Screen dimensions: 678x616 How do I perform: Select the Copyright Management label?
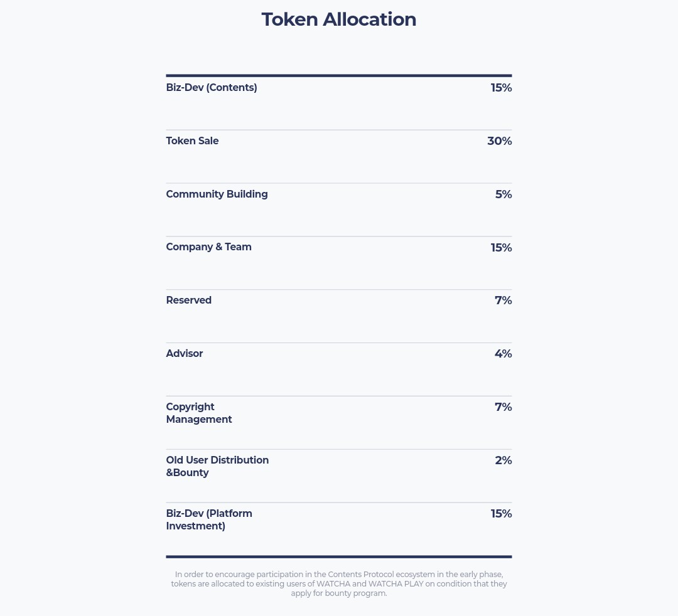point(199,413)
